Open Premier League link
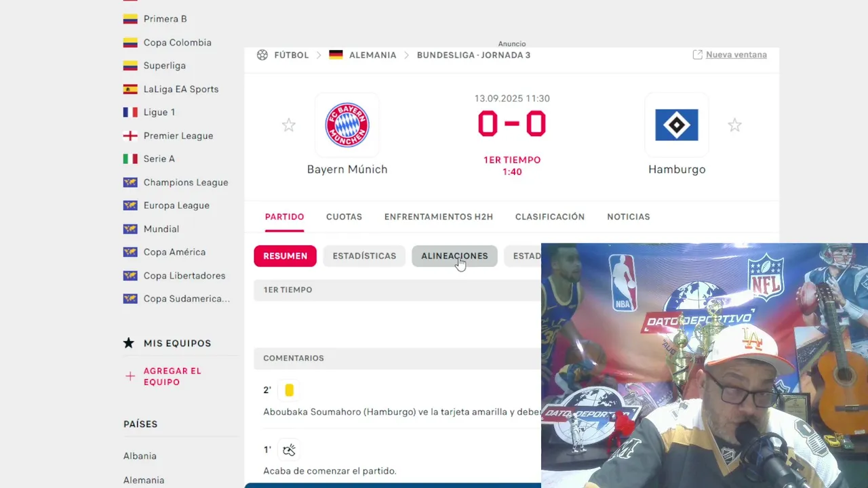Screen dimensions: 868x488 (178, 136)
